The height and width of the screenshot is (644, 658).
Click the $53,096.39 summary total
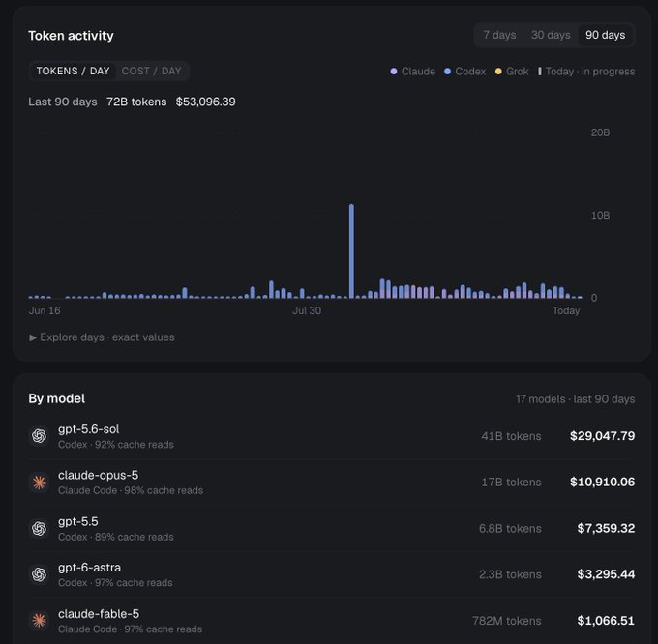click(205, 102)
